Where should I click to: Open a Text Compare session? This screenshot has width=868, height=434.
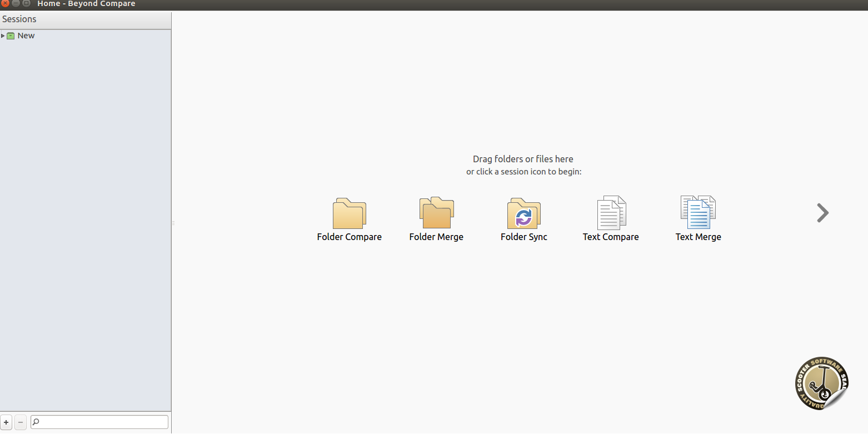tap(611, 220)
